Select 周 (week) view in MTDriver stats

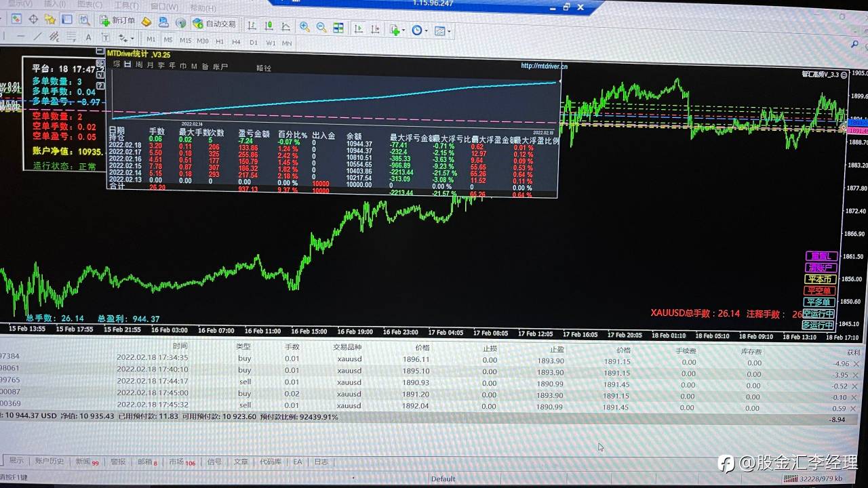[139, 65]
